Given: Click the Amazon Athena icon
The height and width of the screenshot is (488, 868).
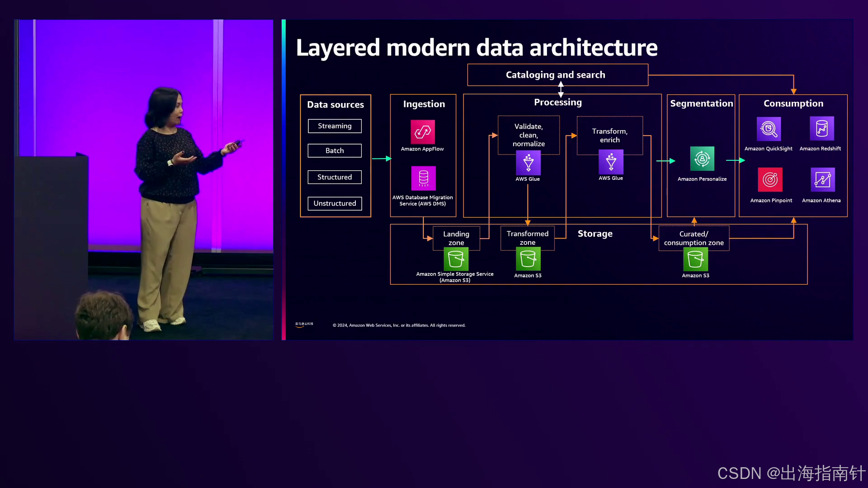Looking at the screenshot, I should click(822, 180).
